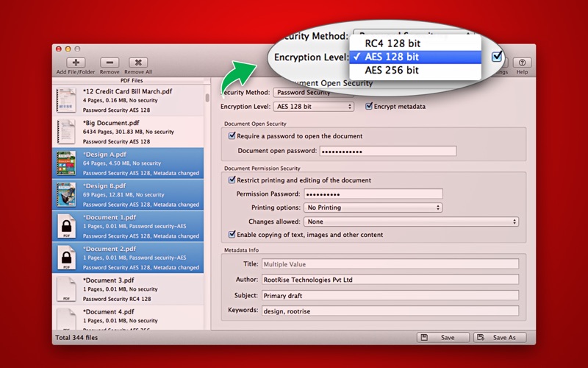Open the Printing options dropdown
Viewport: 588px width, 368px height.
point(373,208)
